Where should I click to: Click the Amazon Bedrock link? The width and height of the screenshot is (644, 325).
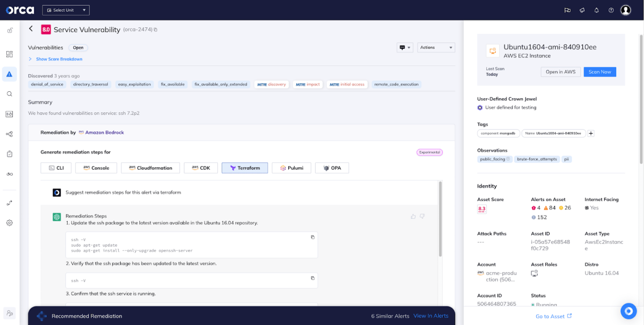[105, 132]
